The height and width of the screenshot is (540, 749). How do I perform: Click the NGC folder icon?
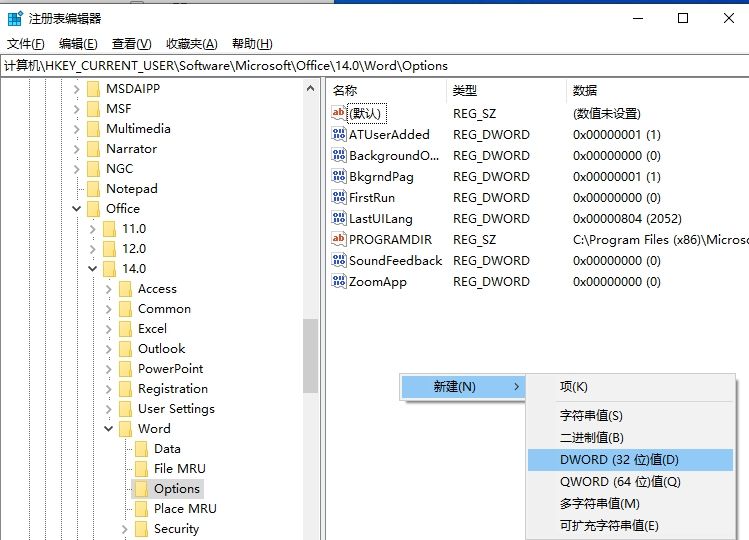point(94,169)
